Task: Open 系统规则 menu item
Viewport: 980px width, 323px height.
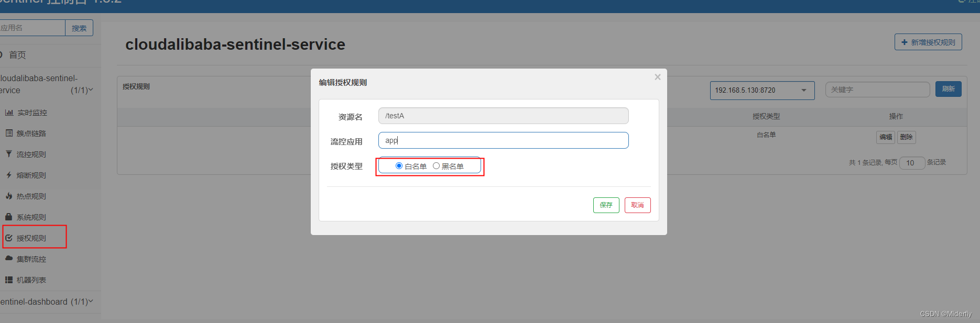Action: (x=31, y=217)
